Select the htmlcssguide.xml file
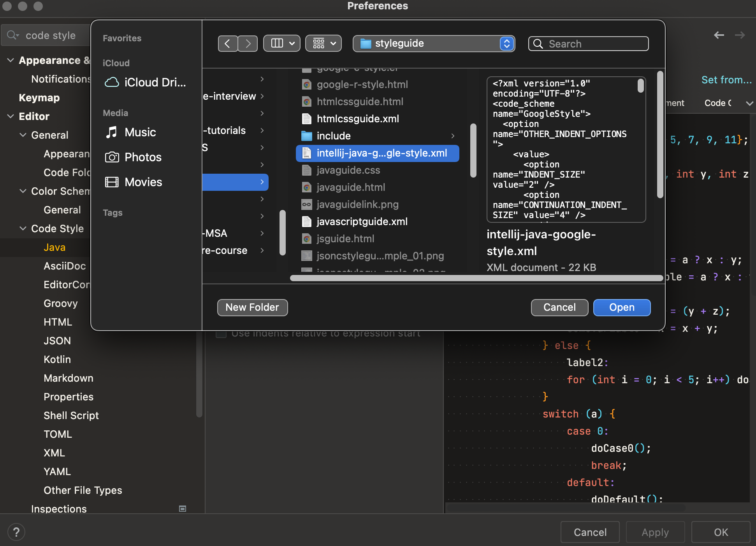Image resolution: width=756 pixels, height=546 pixels. coord(357,119)
